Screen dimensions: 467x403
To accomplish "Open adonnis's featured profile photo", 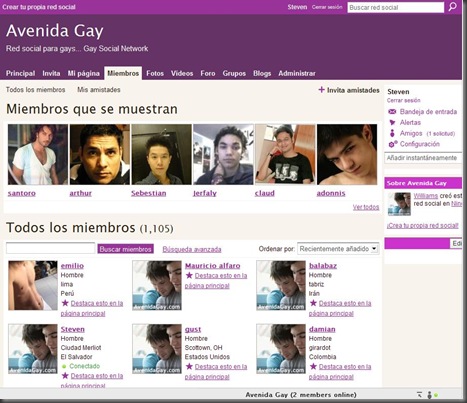I will pyautogui.click(x=347, y=154).
